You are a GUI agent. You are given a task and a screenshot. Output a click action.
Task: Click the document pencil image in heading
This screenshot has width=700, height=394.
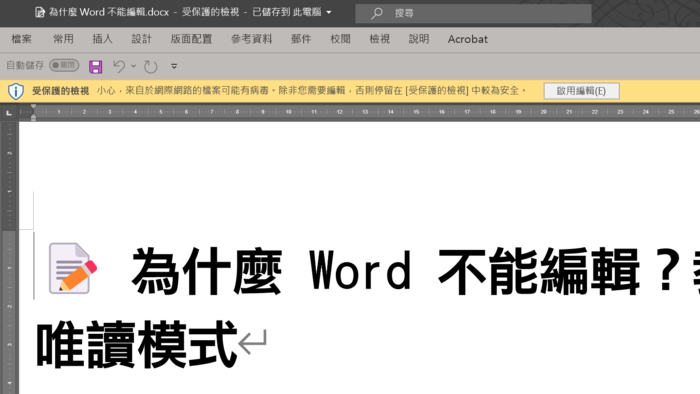coord(73,268)
